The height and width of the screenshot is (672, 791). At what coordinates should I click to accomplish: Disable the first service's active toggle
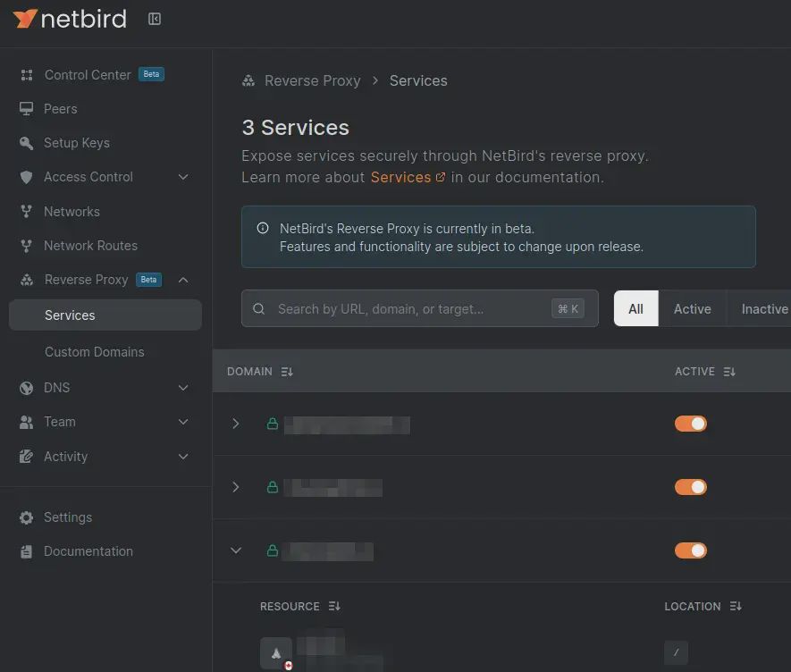(690, 424)
